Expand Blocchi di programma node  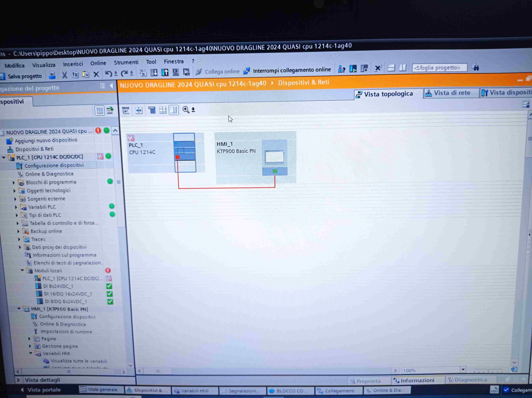click(13, 183)
